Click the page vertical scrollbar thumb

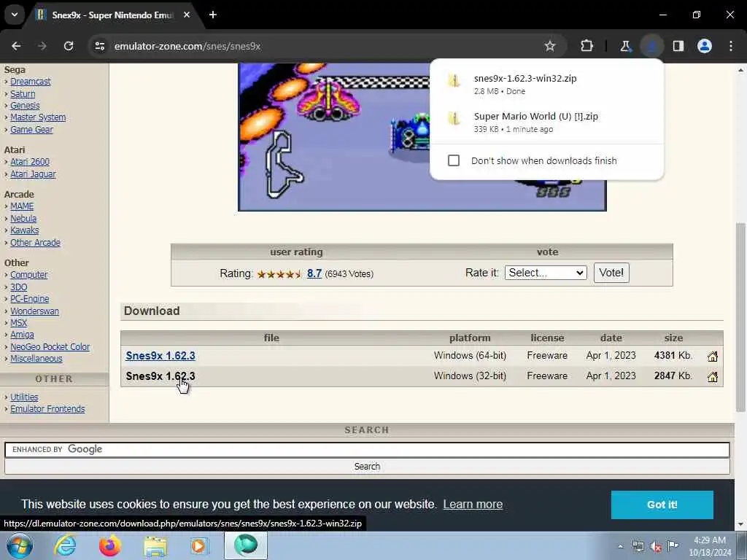[x=741, y=316]
